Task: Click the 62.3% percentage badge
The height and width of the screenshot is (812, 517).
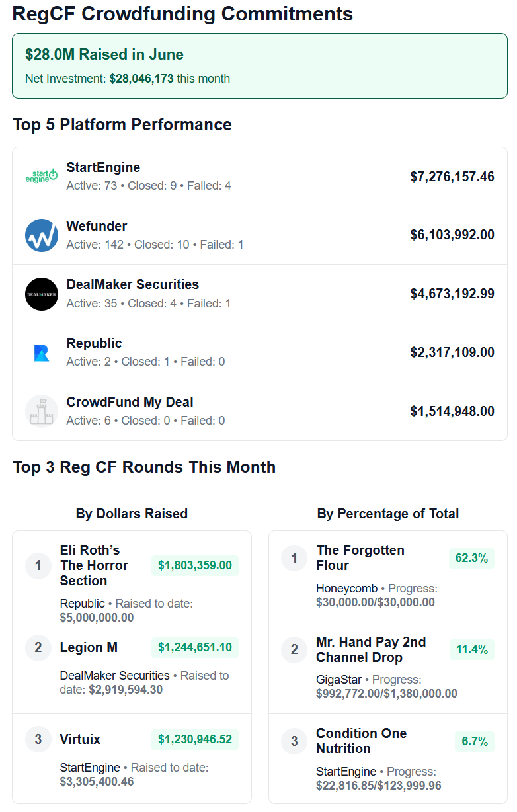Action: pyautogui.click(x=471, y=558)
